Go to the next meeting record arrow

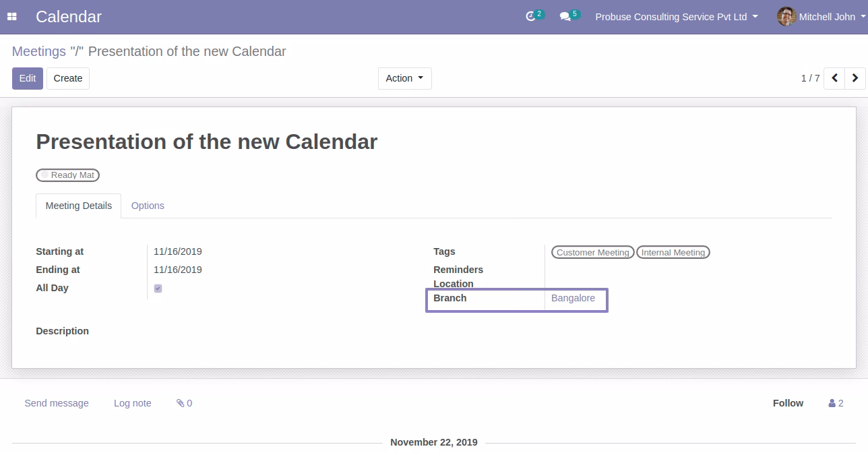tap(855, 78)
